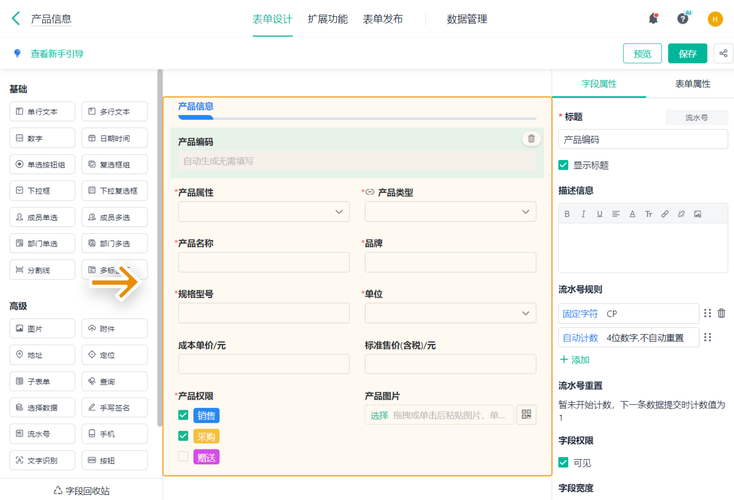The height and width of the screenshot is (500, 734).
Task: Add 数字 field from the palette
Action: coord(42,138)
